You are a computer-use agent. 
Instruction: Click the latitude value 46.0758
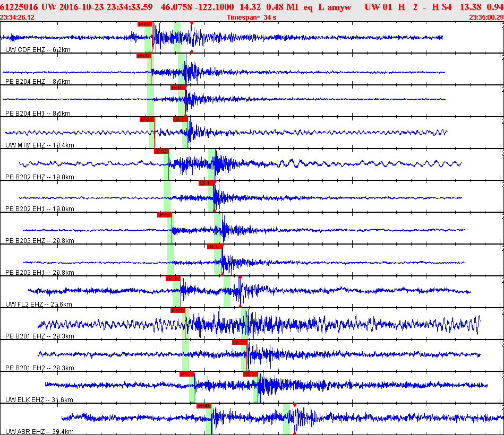(x=176, y=7)
